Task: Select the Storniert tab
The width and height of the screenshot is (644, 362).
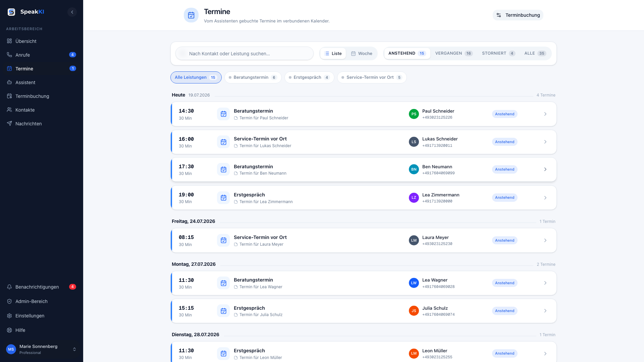Action: coord(498,54)
